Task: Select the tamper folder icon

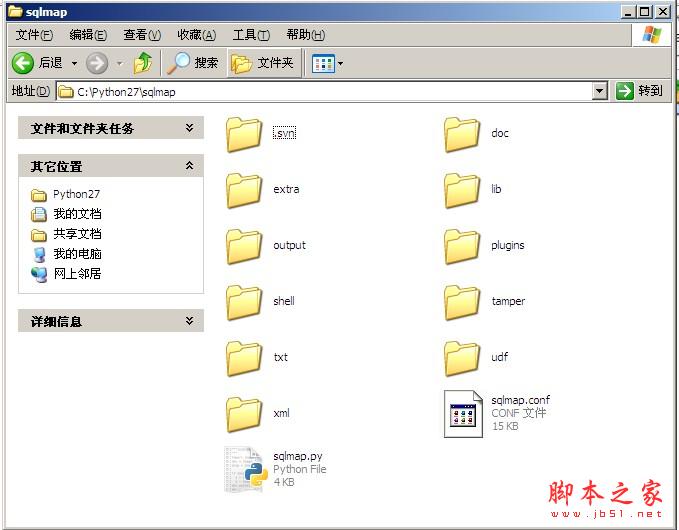Action: click(x=462, y=302)
